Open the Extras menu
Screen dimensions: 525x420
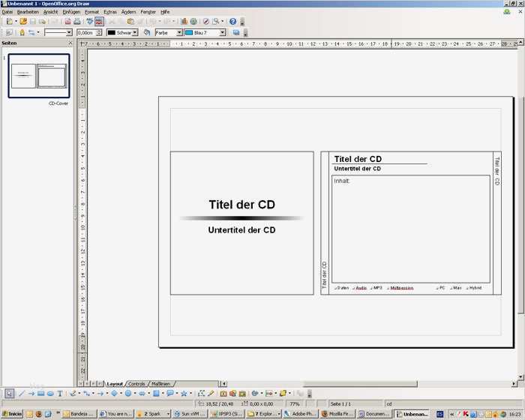point(110,12)
